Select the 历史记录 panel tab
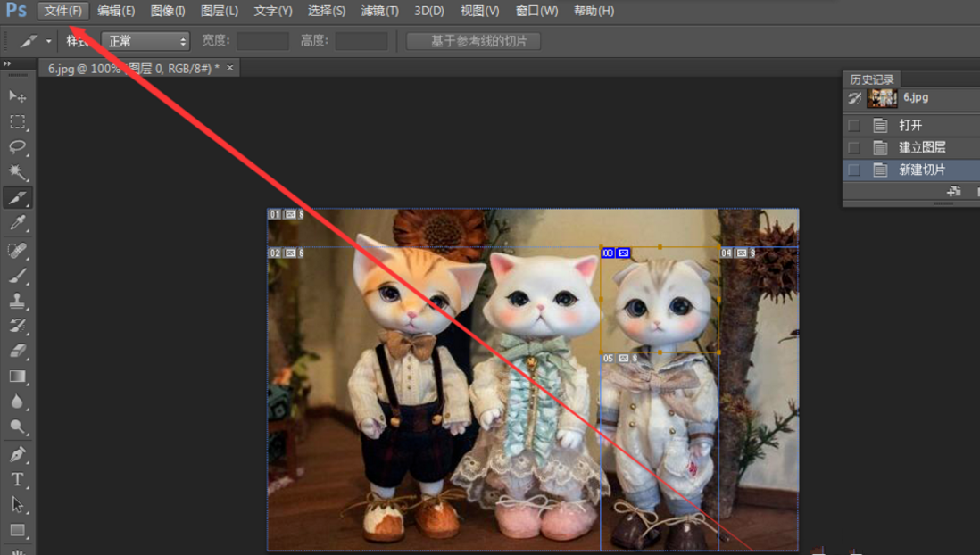Image resolution: width=980 pixels, height=555 pixels. 872,79
